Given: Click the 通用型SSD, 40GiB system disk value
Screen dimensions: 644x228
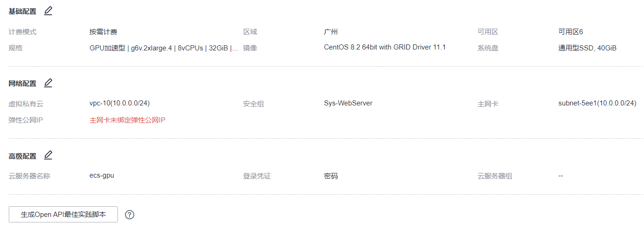Looking at the screenshot, I should [587, 48].
